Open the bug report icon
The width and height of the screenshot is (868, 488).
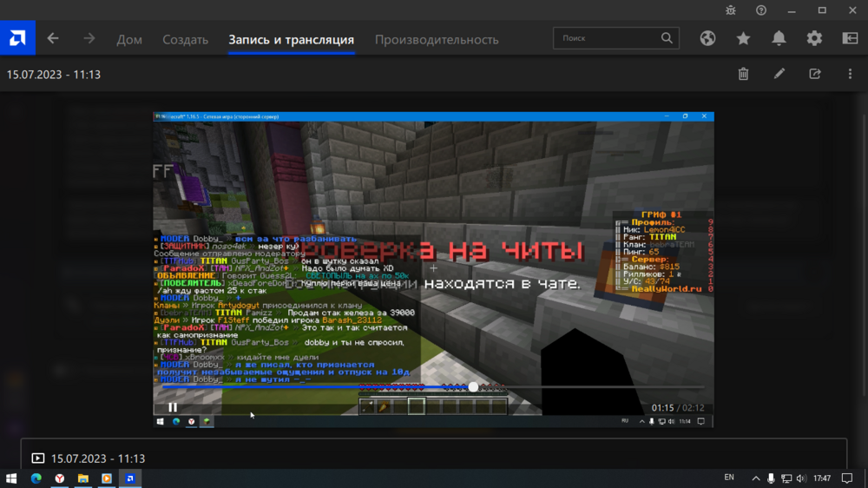[731, 10]
